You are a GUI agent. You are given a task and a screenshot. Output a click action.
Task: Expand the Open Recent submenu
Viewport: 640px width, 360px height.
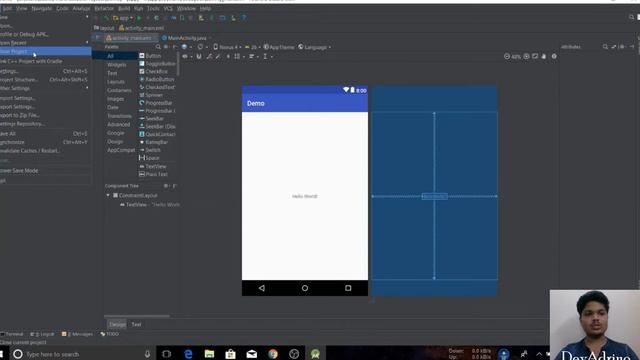[45, 43]
